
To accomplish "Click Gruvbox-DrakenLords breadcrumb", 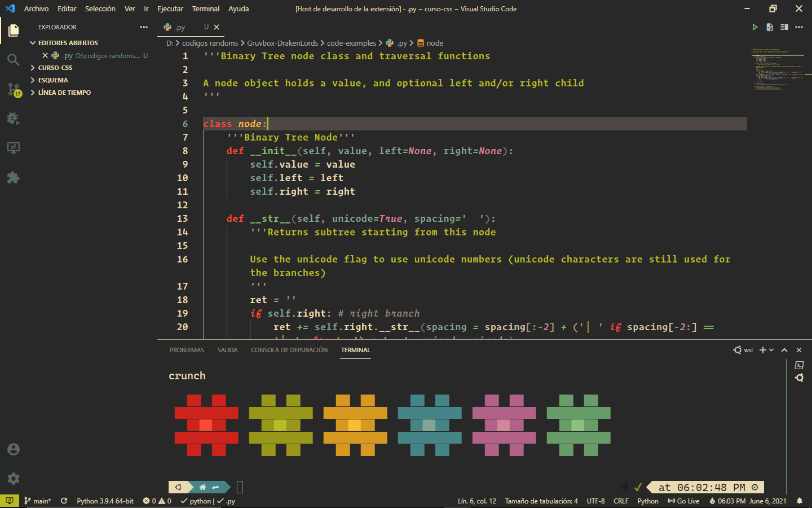I will pos(283,43).
